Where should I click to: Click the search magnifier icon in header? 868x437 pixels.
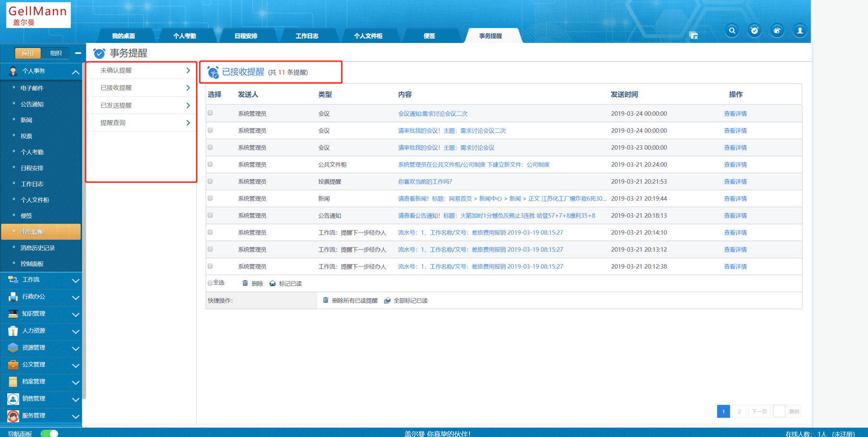pyautogui.click(x=732, y=31)
